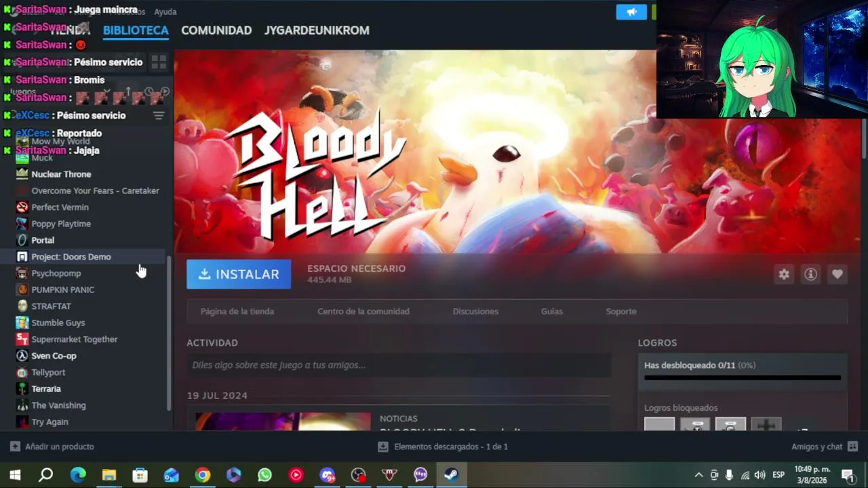868x488 pixels.
Task: Click the PUMPKIN PANIC game icon
Action: pos(22,290)
